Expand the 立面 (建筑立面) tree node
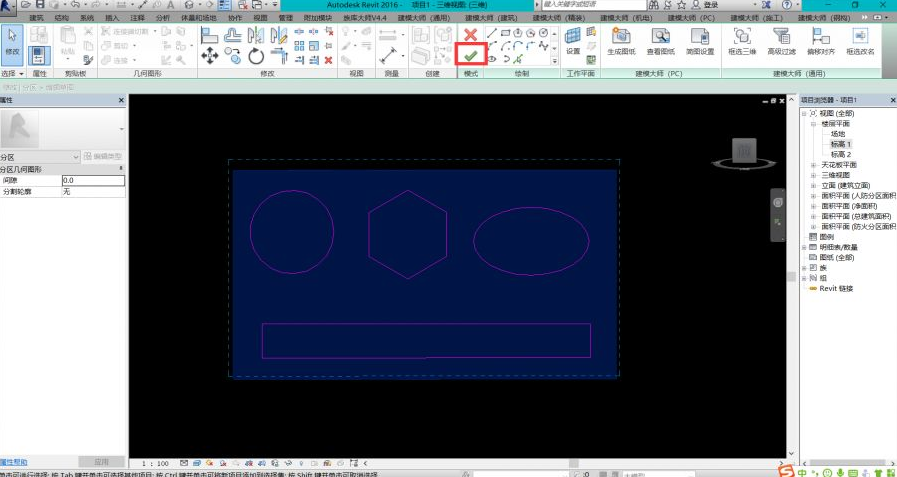897x477 pixels. pos(813,185)
